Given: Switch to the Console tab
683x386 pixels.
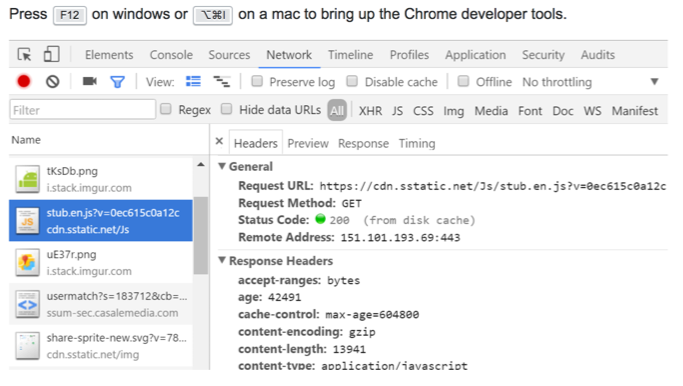Looking at the screenshot, I should point(171,55).
